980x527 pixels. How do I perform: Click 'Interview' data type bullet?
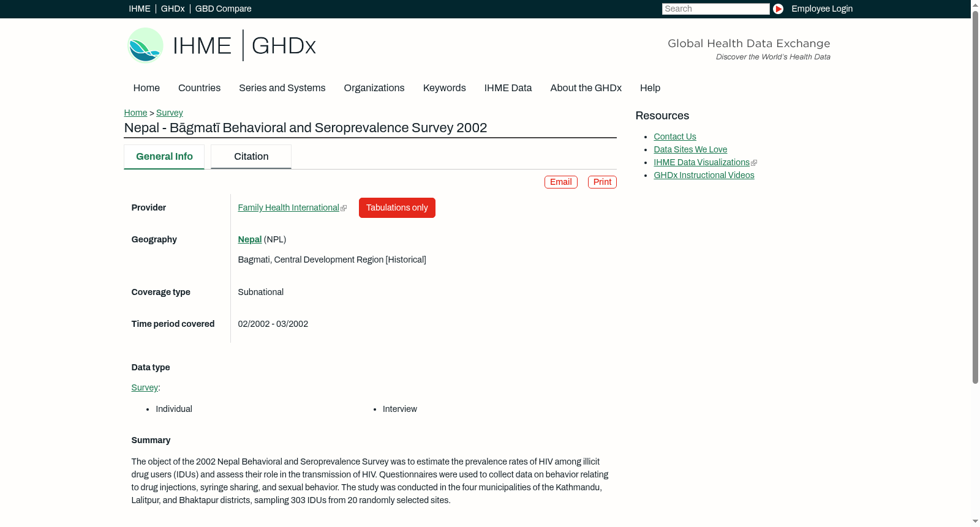400,409
